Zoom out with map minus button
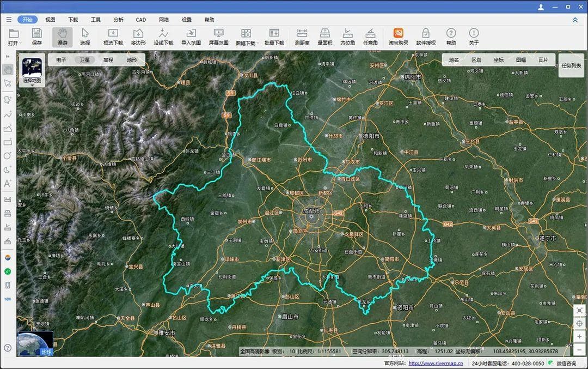 (579, 349)
